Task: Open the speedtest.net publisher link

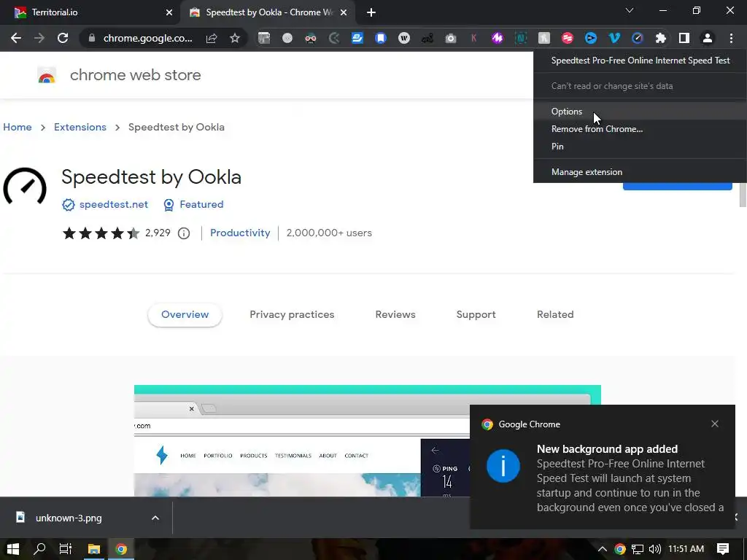Action: (113, 205)
